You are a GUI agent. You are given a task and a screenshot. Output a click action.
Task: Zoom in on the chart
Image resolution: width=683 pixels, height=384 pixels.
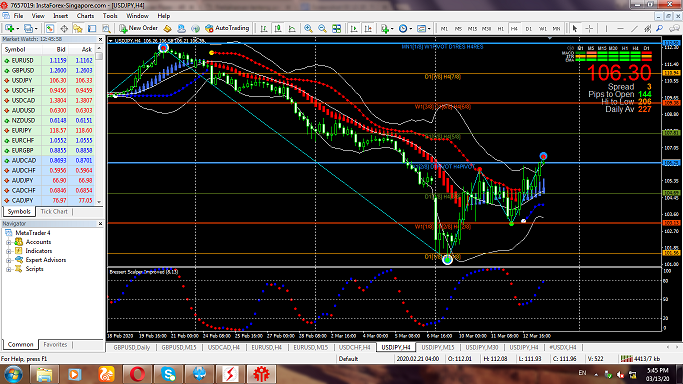[x=308, y=28]
